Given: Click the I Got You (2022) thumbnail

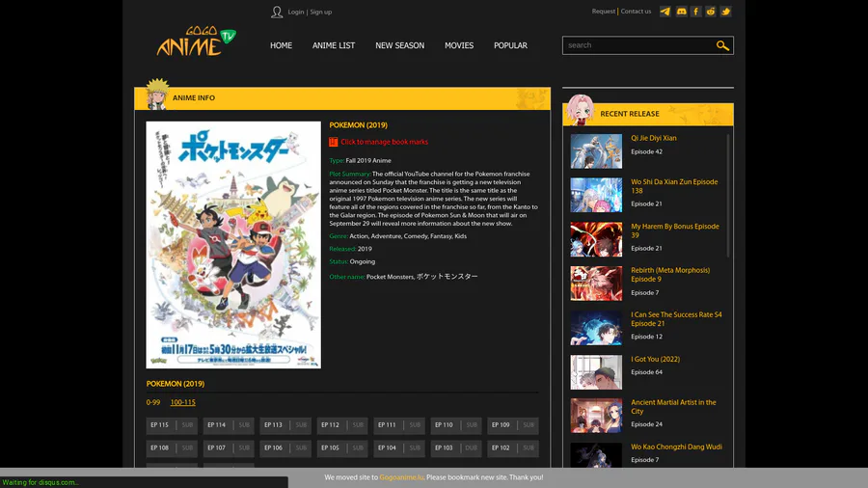Looking at the screenshot, I should 596,372.
